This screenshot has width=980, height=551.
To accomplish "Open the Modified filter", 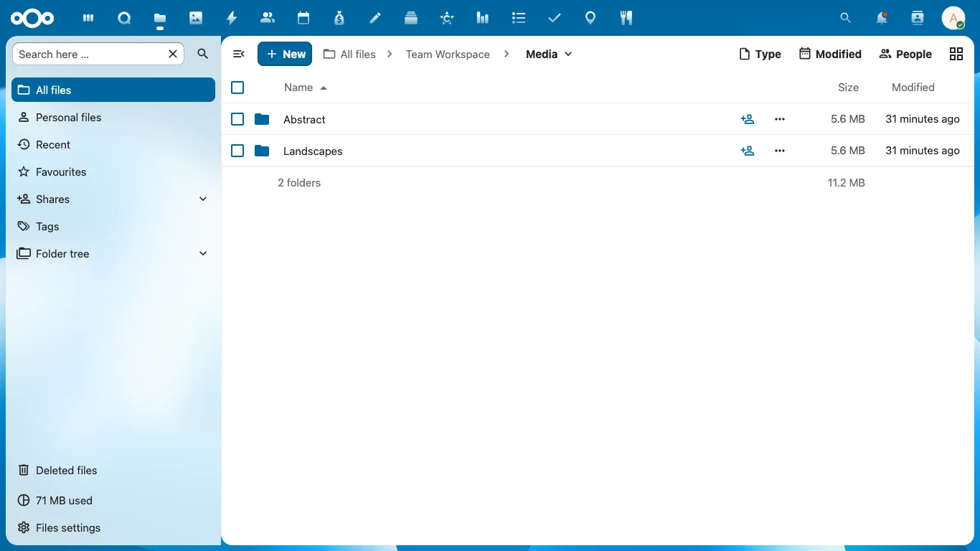I will 830,54.
